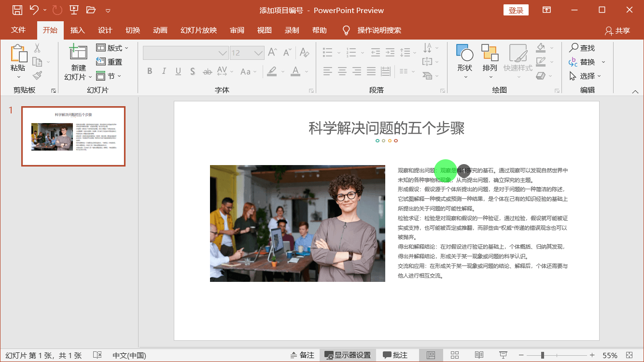Switch to the Slide Show (幻灯片放映) tab
This screenshot has width=644, height=362.
point(198,30)
